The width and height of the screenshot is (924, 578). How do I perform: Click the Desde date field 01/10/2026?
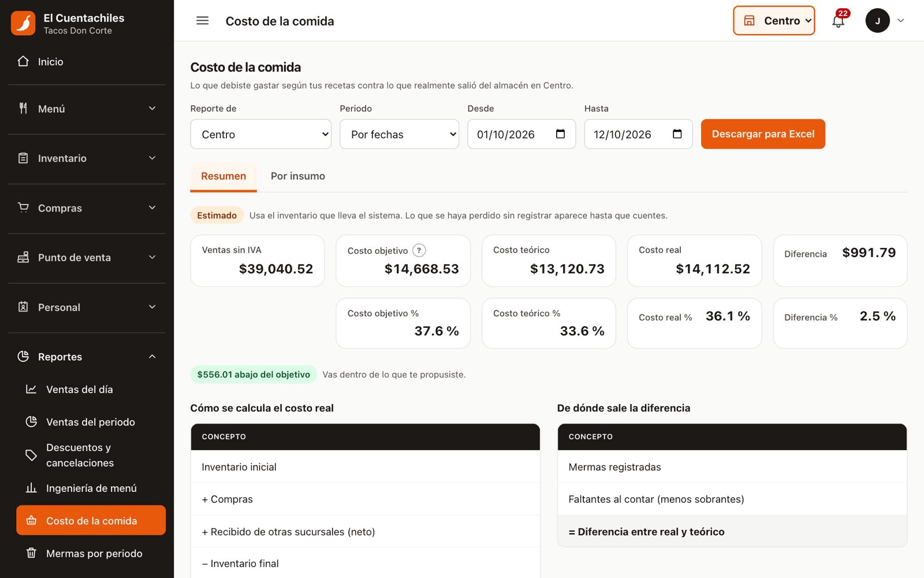[x=521, y=134]
